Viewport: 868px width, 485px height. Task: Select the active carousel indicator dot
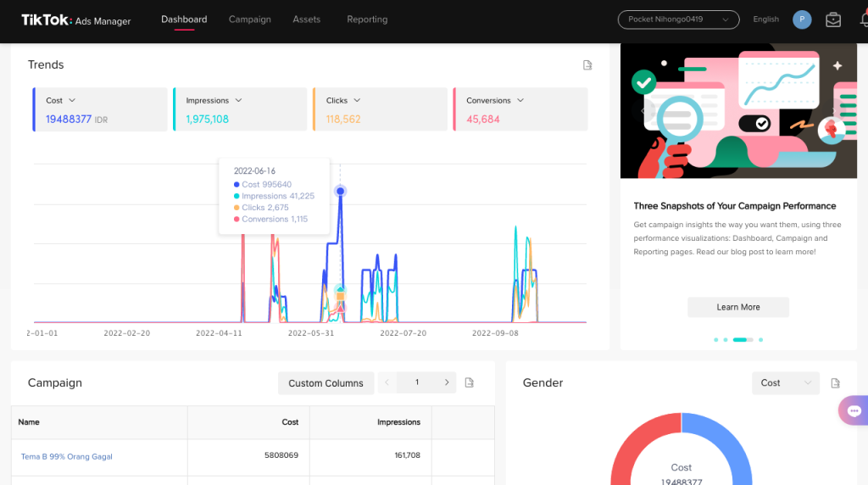(x=740, y=339)
